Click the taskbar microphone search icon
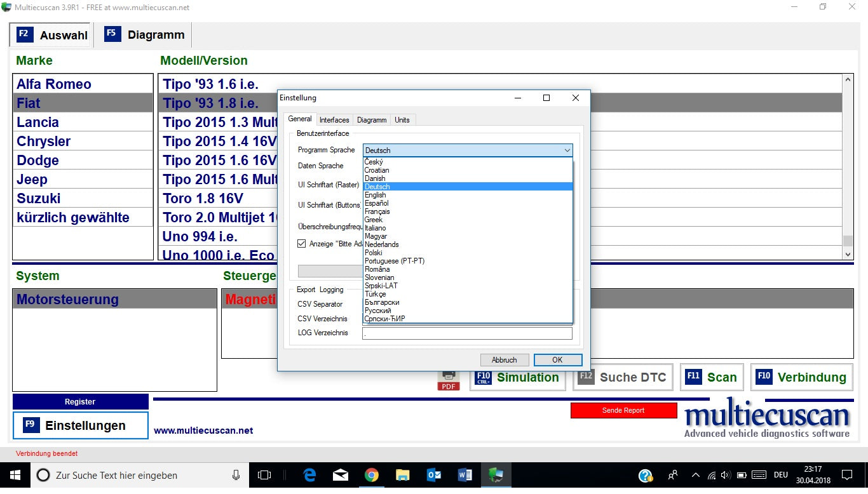868x494 pixels. [x=236, y=475]
